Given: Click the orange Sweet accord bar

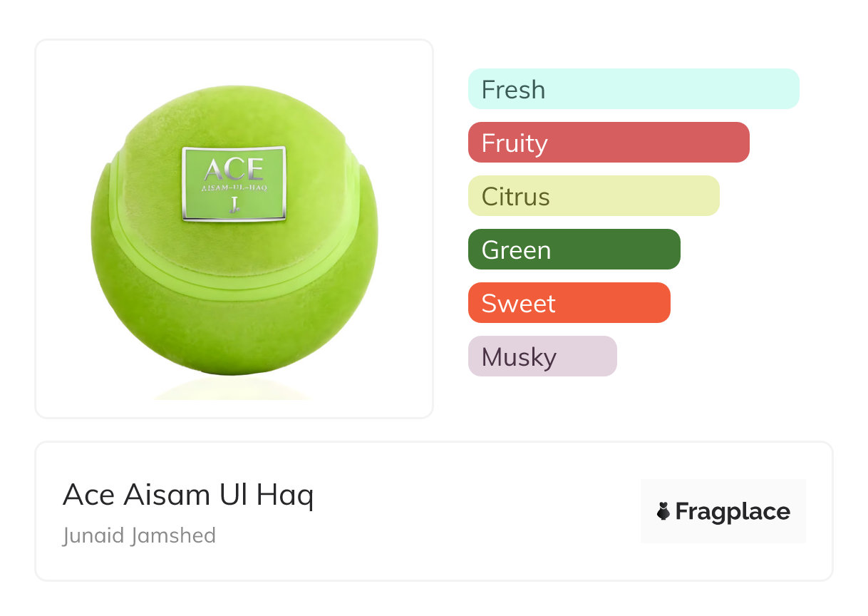Looking at the screenshot, I should click(x=569, y=303).
